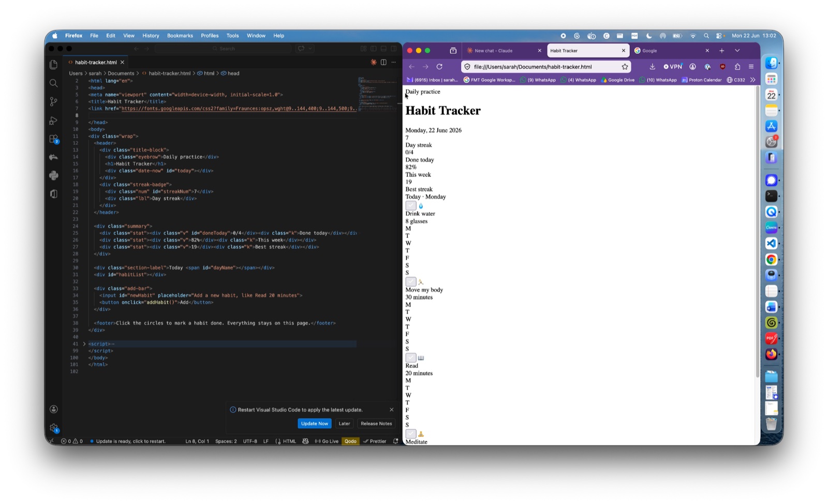Open the browser account profile icon

click(692, 66)
